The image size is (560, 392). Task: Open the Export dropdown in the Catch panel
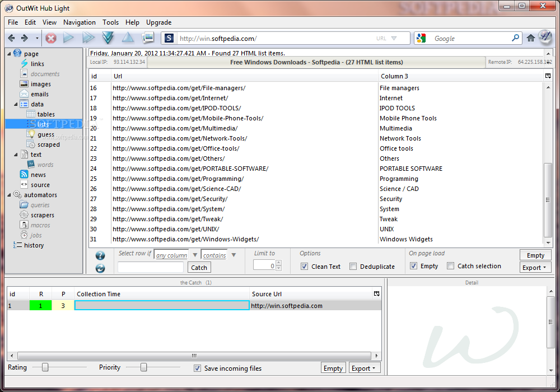[x=365, y=368]
